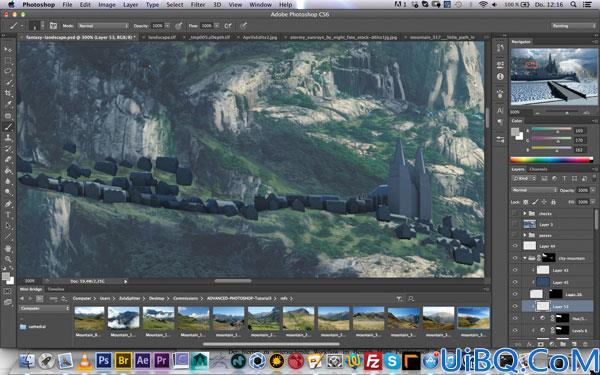Toggle visibility of Layer 51
The width and height of the screenshot is (600, 375).
[515, 306]
